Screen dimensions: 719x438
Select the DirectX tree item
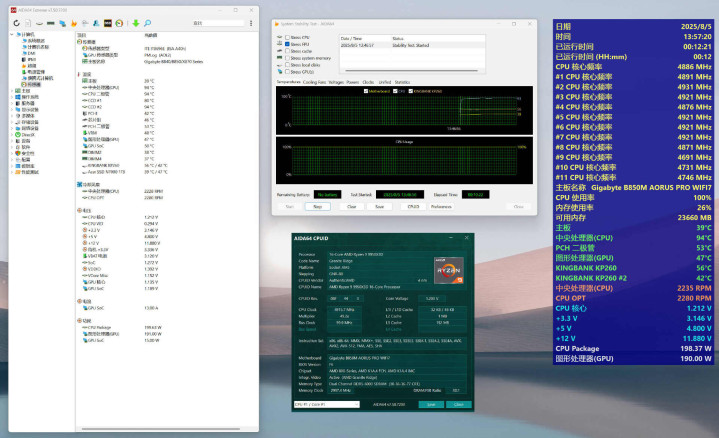[25, 135]
